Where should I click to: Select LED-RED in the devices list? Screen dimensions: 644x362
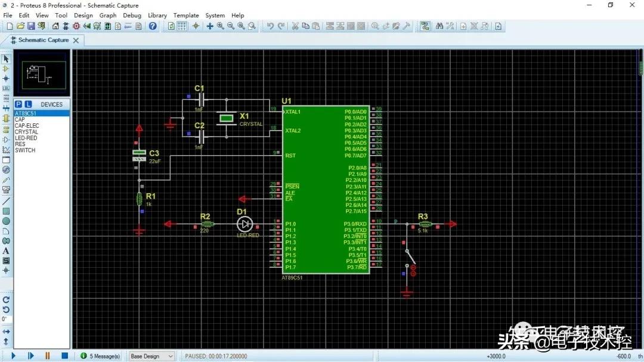(x=25, y=138)
